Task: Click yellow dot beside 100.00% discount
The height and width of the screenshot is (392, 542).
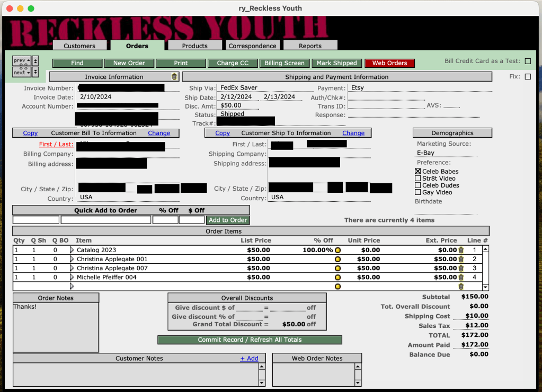Action: 337,250
